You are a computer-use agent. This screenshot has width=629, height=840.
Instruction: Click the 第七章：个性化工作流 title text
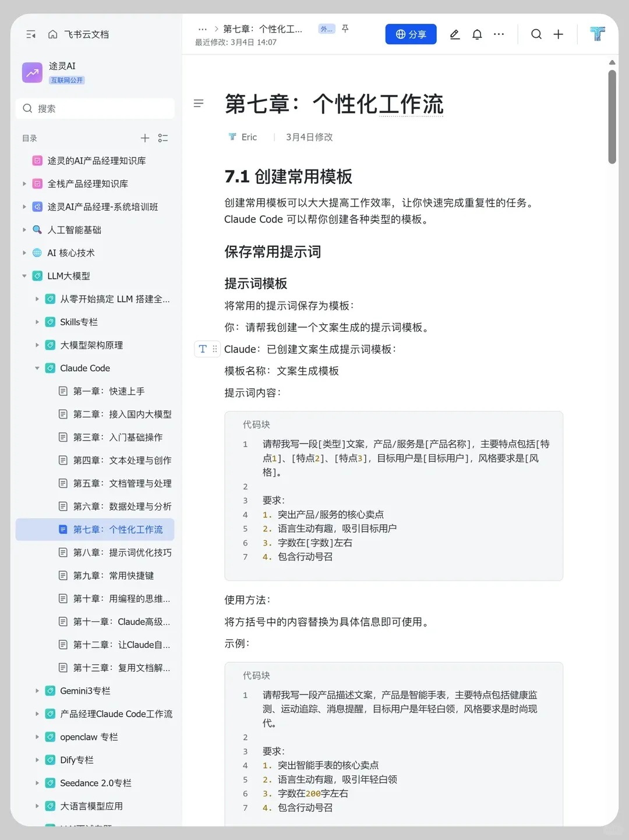[334, 104]
